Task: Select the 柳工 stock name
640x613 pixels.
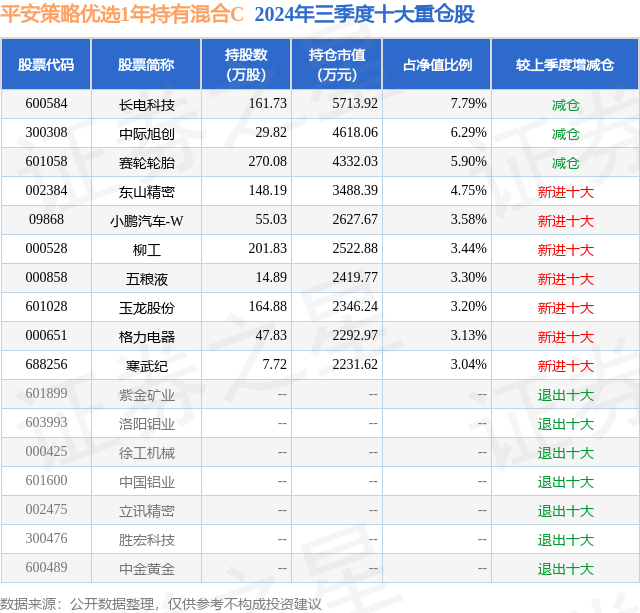Action: click(x=147, y=250)
